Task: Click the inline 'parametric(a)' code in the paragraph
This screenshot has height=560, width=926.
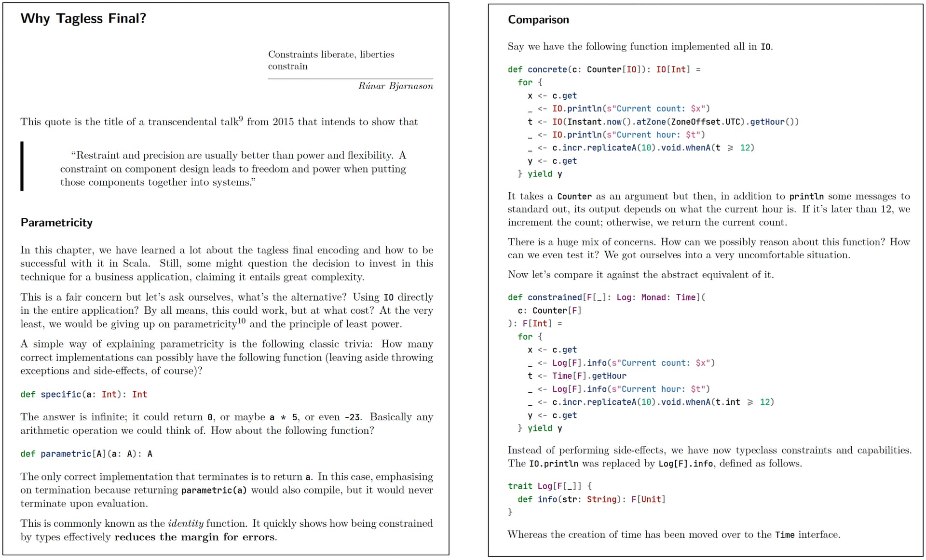Action: click(x=214, y=490)
